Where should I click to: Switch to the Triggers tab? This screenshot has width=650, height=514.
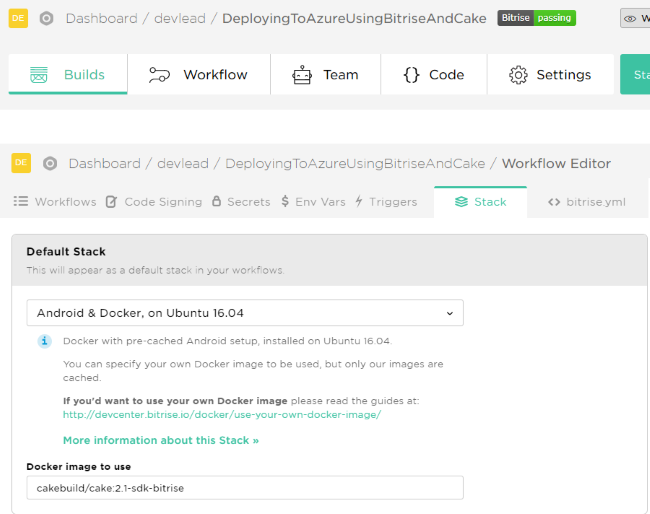click(386, 202)
